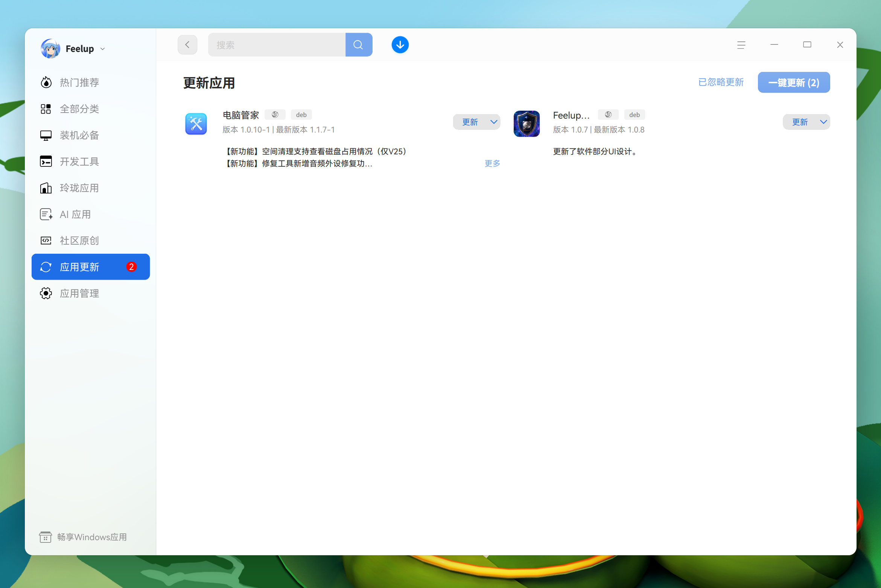Click the 电脑管家 app name
Viewport: 881px width, 588px height.
pos(241,115)
